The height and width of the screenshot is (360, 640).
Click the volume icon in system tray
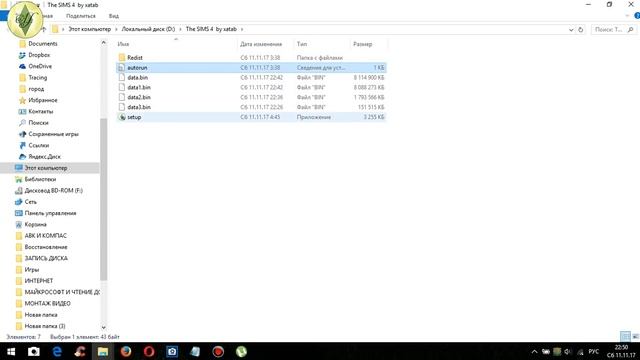tap(568, 352)
